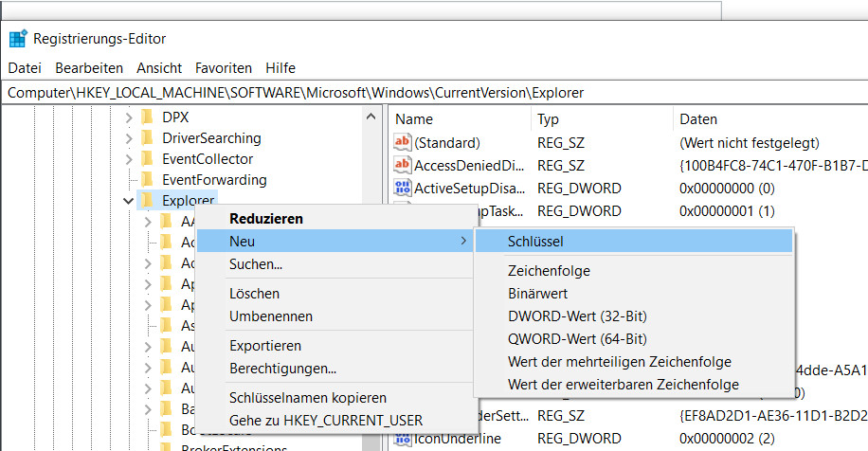Select the Explorer tree item
The height and width of the screenshot is (451, 868).
pyautogui.click(x=188, y=200)
